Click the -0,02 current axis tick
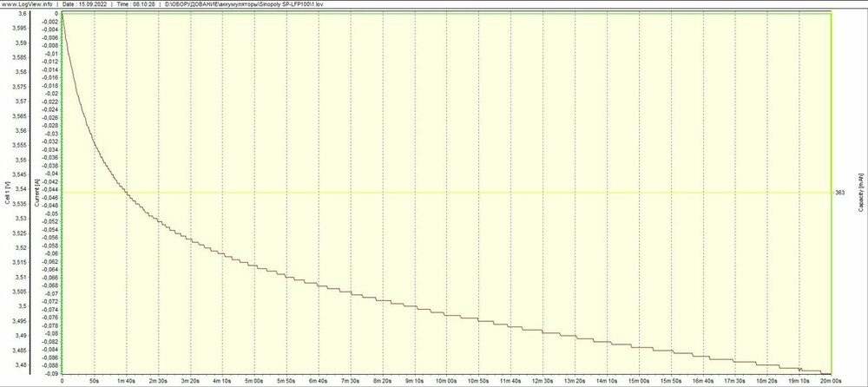 click(51, 94)
